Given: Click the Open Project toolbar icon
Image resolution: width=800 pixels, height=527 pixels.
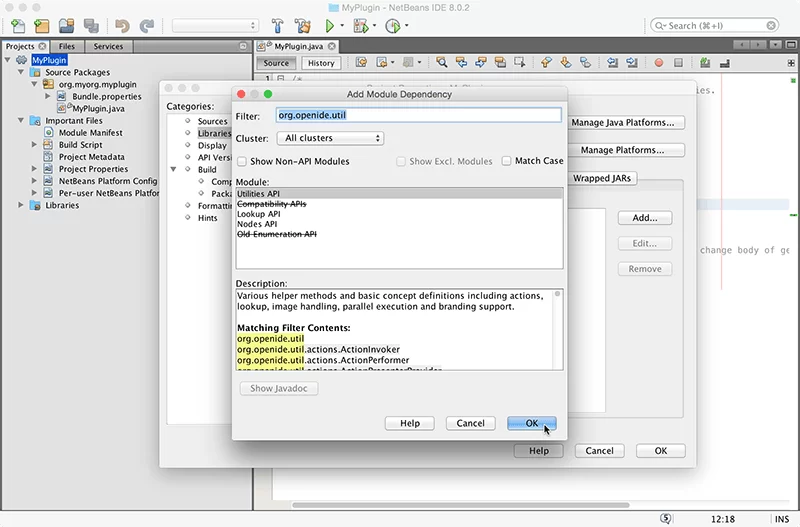Looking at the screenshot, I should click(66, 26).
